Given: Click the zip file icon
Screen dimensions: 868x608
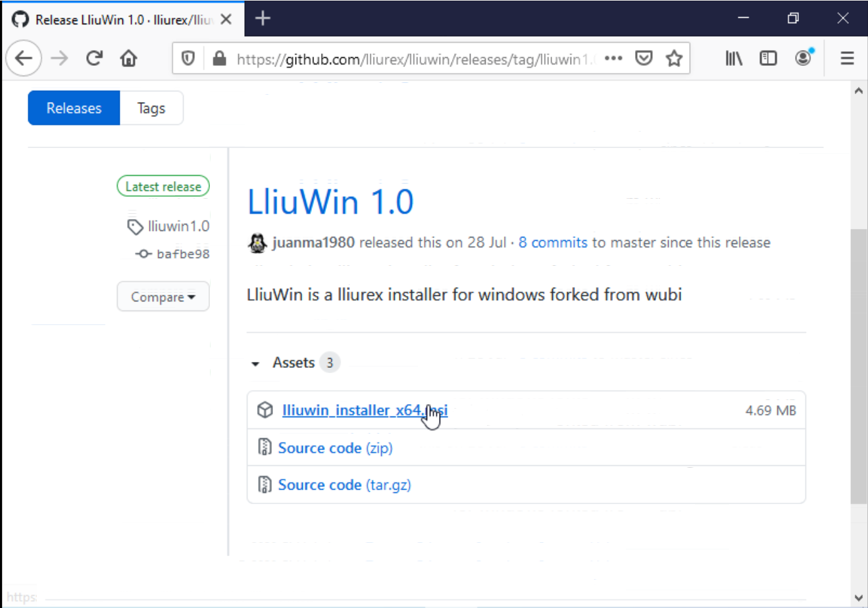Looking at the screenshot, I should [x=265, y=447].
